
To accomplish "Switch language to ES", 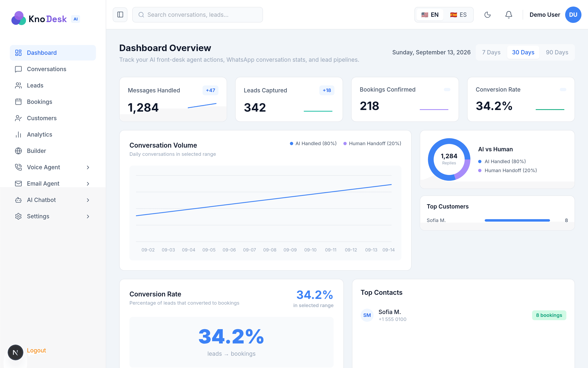I will 458,15.
